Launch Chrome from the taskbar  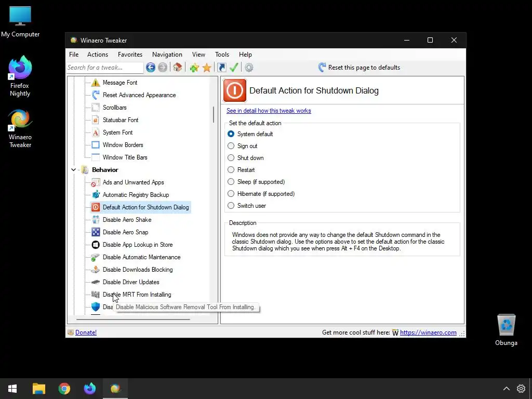[64, 389]
